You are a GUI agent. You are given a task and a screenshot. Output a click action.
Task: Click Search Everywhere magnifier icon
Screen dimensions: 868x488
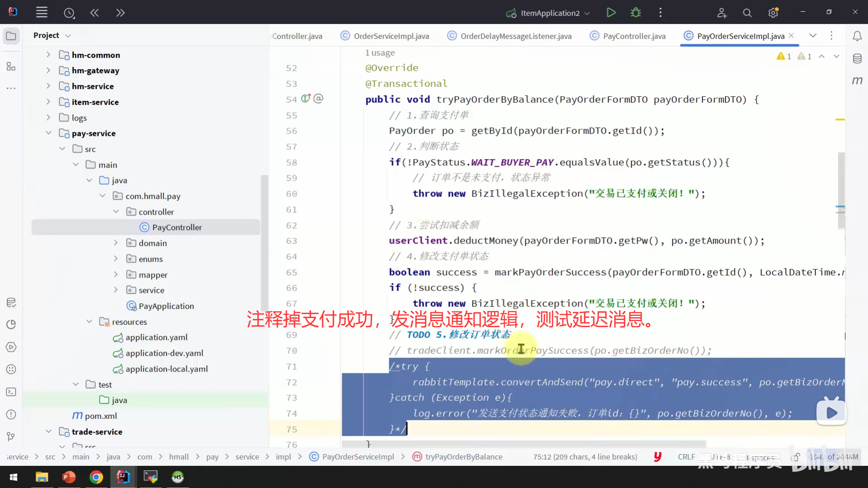747,13
